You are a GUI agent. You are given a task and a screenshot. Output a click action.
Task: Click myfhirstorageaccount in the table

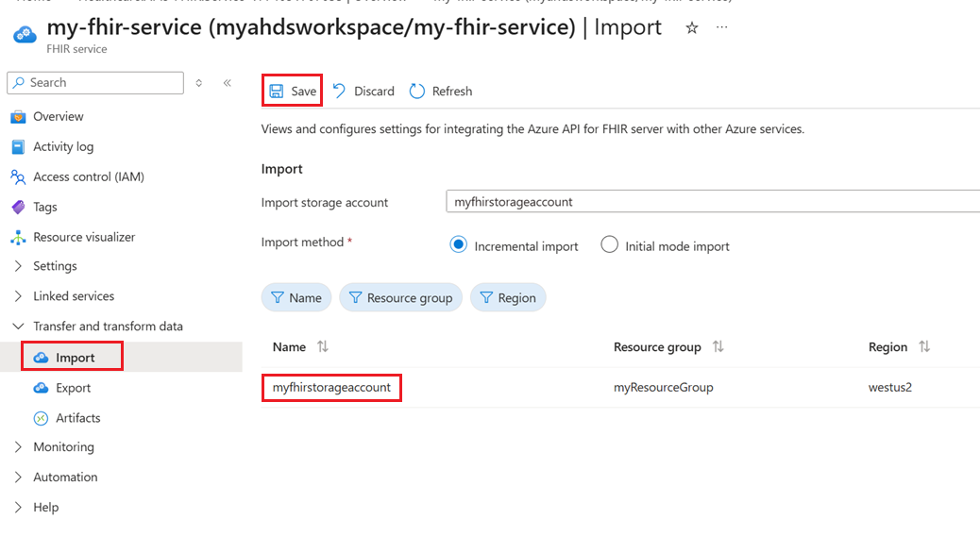[331, 387]
